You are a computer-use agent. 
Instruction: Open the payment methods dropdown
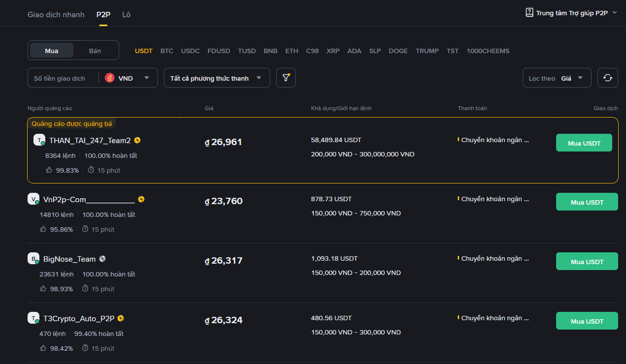(217, 78)
